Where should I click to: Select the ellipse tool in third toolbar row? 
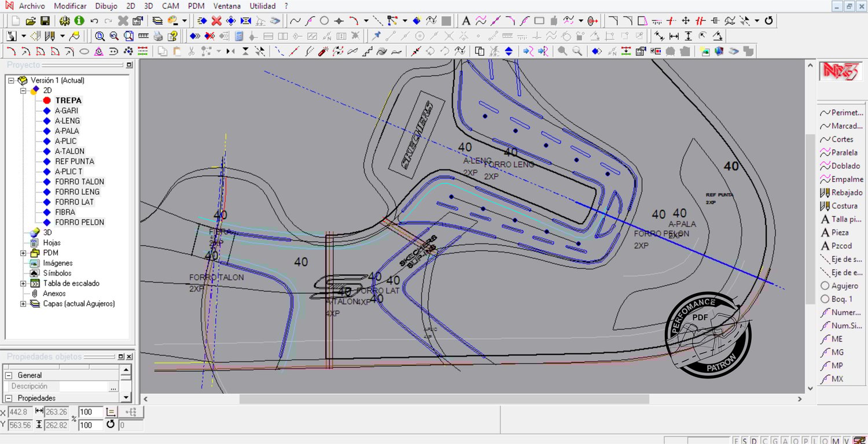84,51
